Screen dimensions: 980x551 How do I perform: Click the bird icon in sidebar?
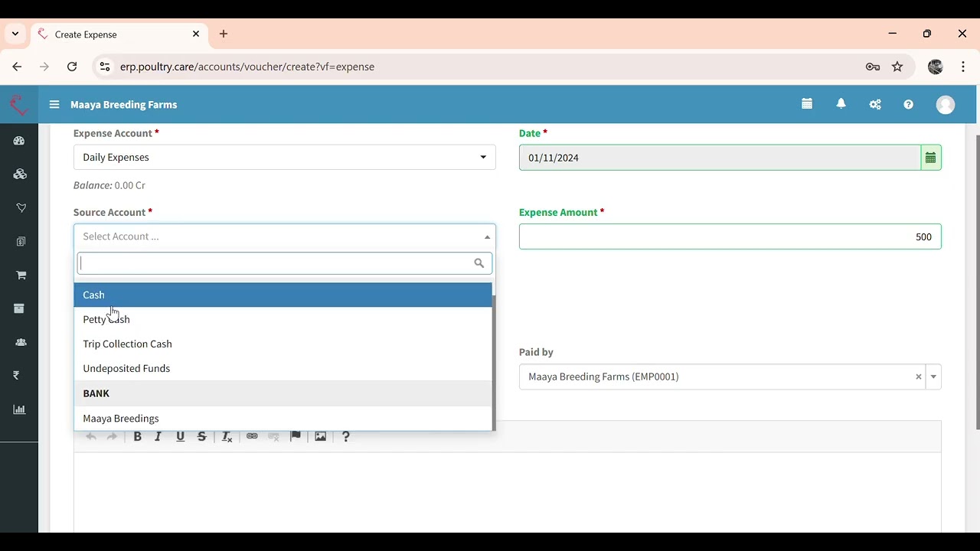[x=21, y=208]
